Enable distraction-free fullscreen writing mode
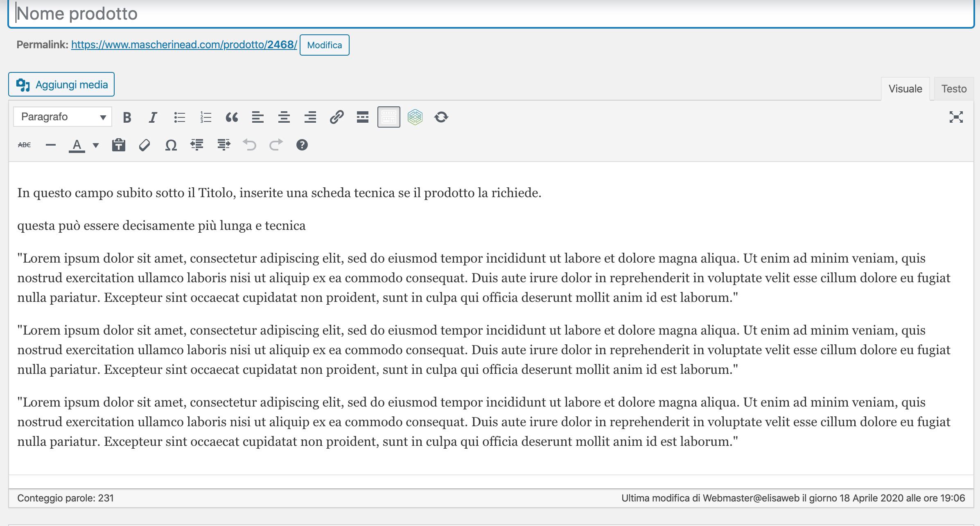Image resolution: width=980 pixels, height=526 pixels. click(x=956, y=117)
